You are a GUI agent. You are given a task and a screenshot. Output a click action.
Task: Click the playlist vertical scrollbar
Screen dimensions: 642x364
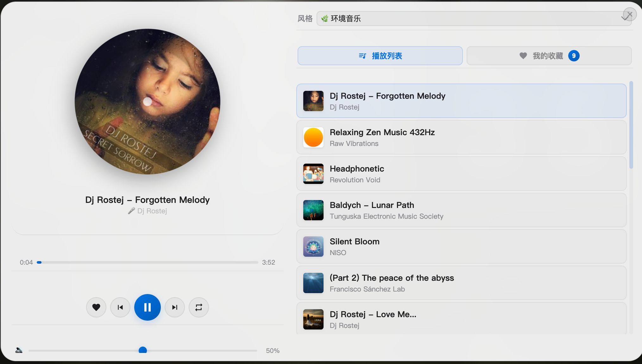click(631, 125)
